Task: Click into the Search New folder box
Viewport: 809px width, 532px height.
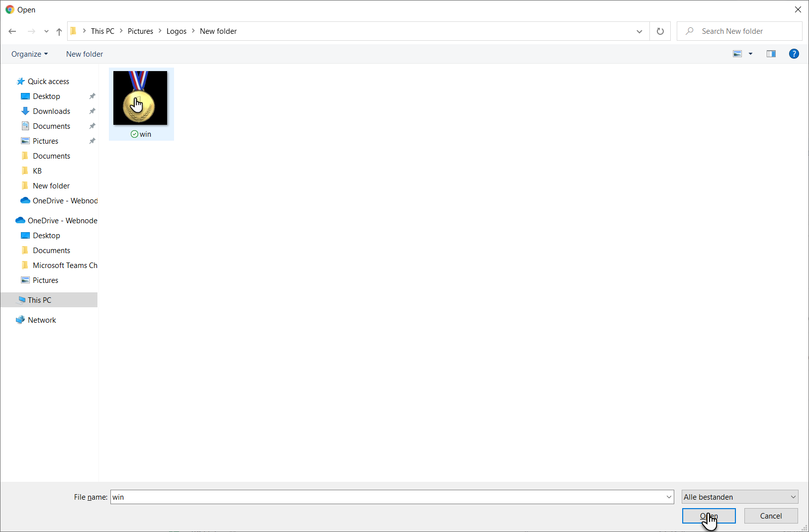Action: pyautogui.click(x=739, y=31)
